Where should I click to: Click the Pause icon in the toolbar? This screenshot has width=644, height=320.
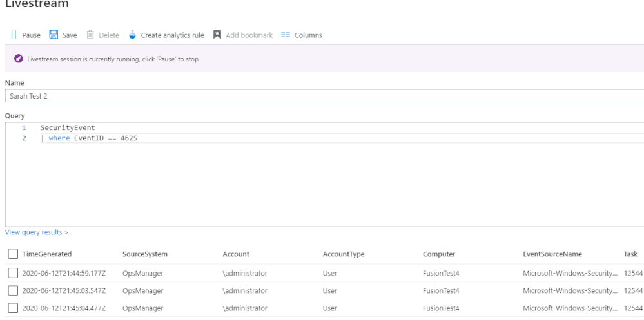click(14, 35)
